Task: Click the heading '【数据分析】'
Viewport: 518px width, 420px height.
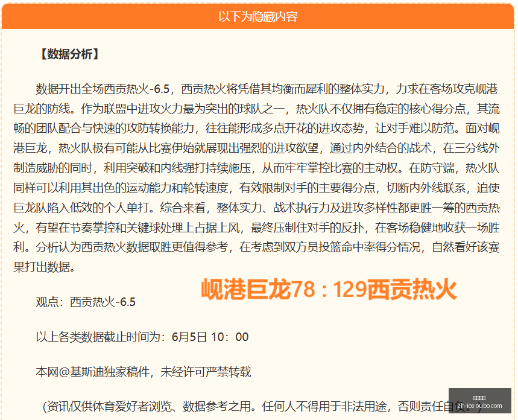Action: [x=69, y=54]
